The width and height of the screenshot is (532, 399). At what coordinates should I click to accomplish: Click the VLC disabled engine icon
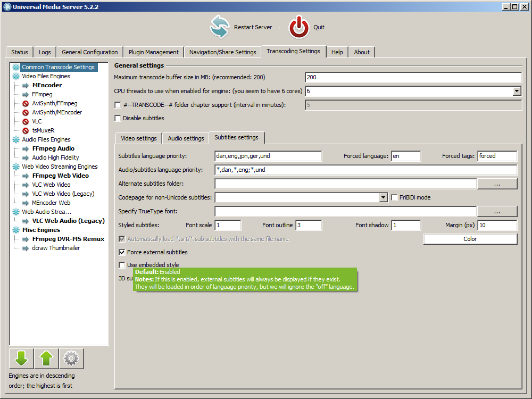point(26,121)
